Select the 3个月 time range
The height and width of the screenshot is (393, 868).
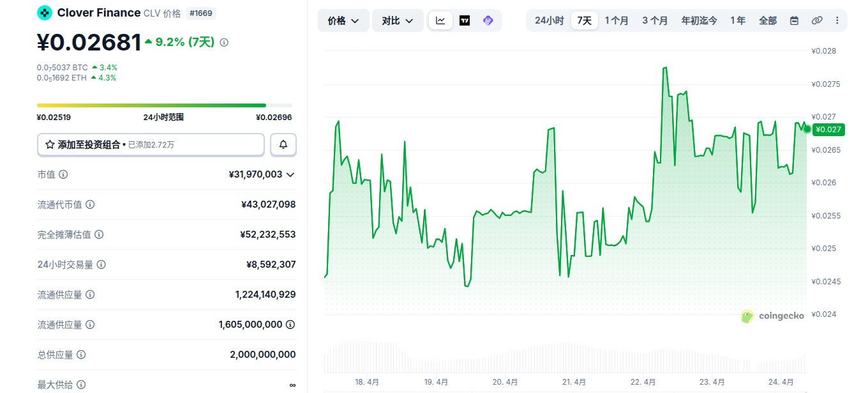point(655,20)
